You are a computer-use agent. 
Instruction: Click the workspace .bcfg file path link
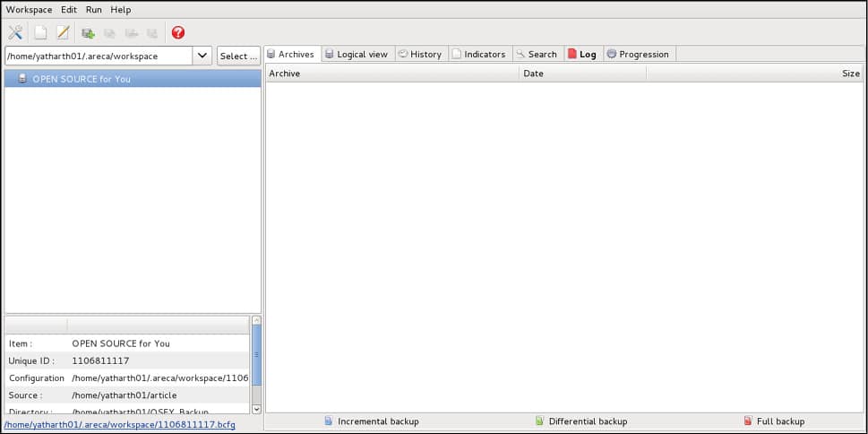click(120, 424)
